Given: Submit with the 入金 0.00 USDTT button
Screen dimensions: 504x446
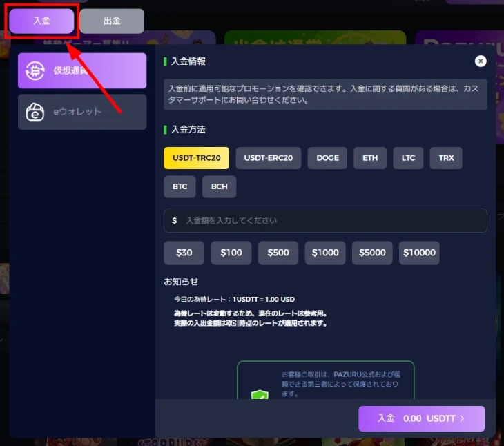Looking at the screenshot, I should [422, 418].
